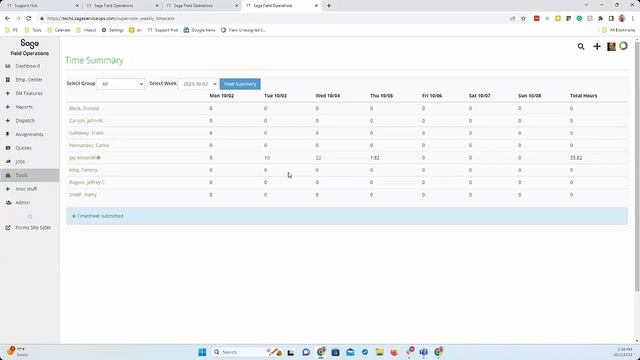Viewport: 640px width, 360px height.
Task: Open the Carson, John W. employee link
Action: coord(86,121)
